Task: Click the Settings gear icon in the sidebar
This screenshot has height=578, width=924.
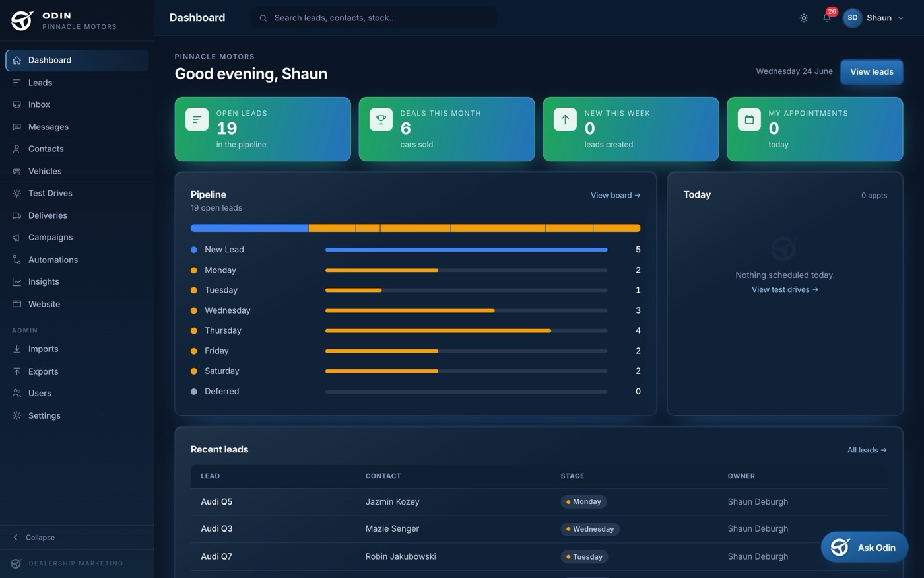Action: (x=16, y=415)
